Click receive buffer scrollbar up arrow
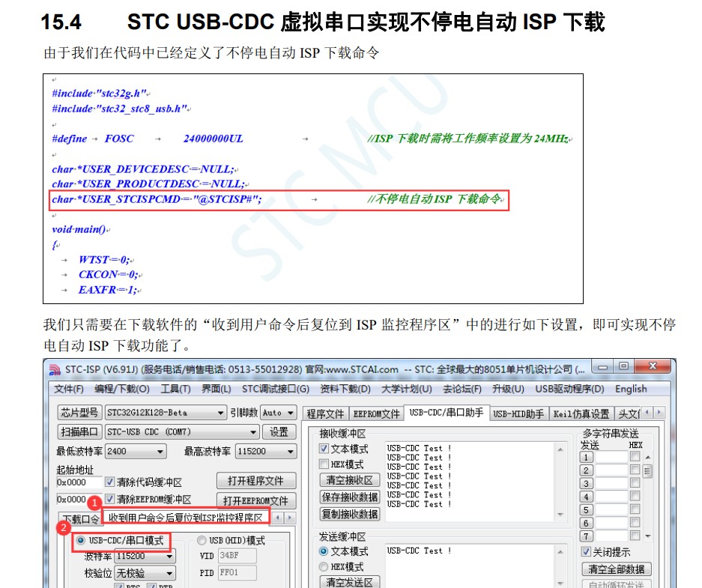The width and height of the screenshot is (702, 588). (560, 449)
